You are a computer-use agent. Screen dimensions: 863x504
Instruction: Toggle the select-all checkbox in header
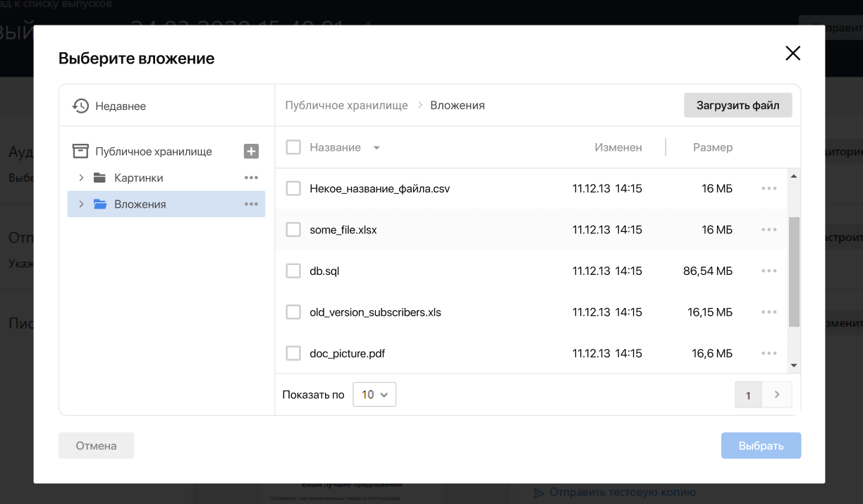[x=293, y=147]
